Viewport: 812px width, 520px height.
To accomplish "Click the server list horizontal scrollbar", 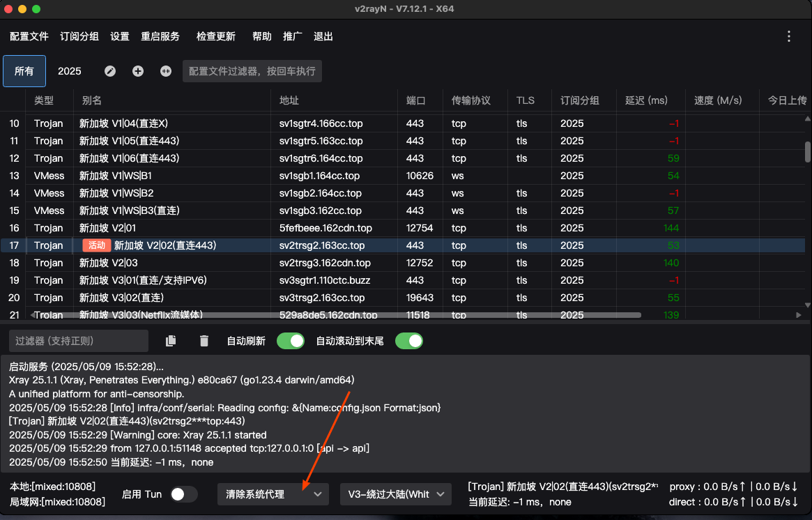I will [x=337, y=315].
